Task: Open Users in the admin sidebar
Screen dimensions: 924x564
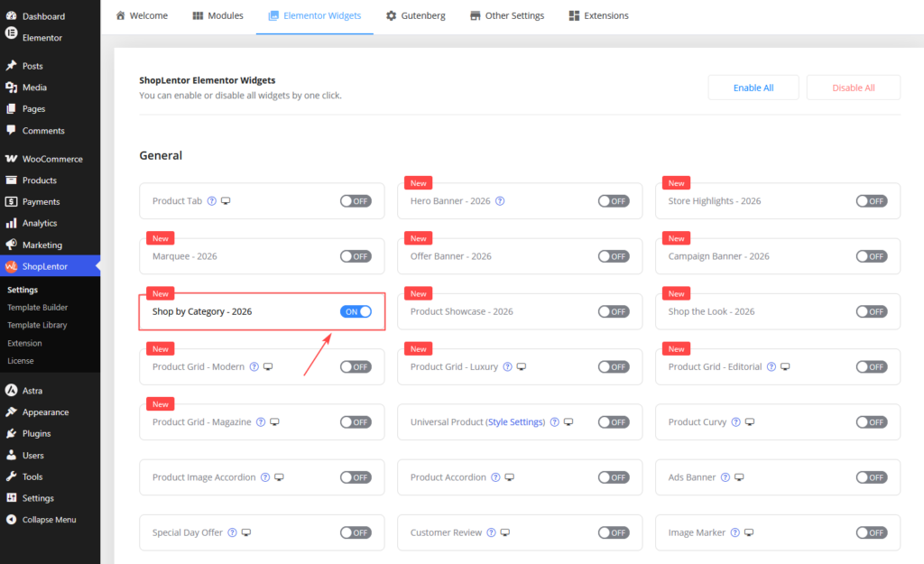Action: click(51, 455)
